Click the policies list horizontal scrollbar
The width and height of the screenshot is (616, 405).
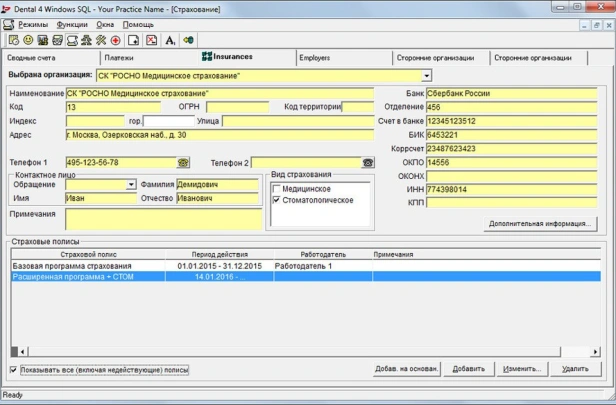[300, 352]
